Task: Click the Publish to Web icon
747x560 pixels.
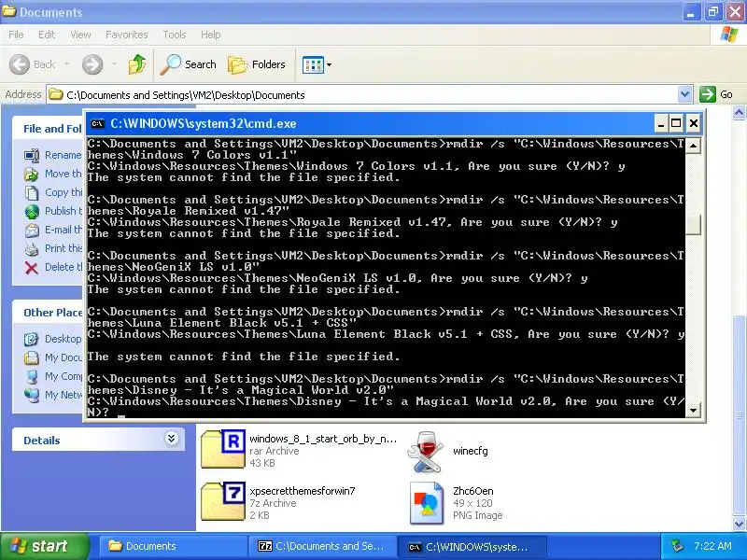Action: coord(32,212)
